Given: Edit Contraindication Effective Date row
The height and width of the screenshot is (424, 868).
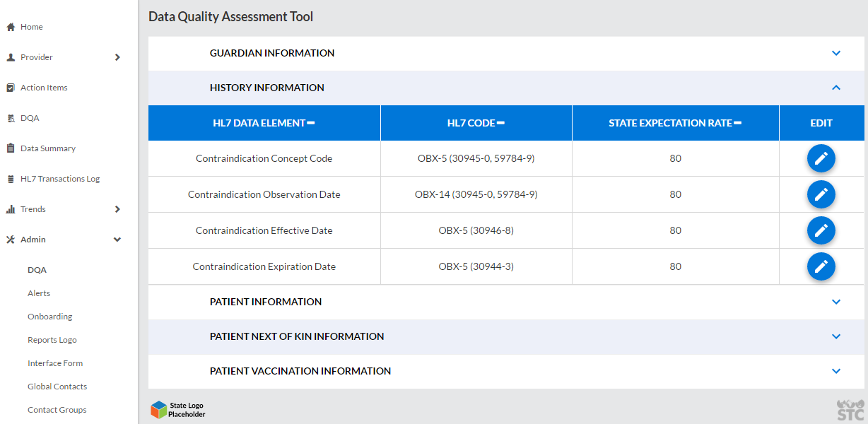Looking at the screenshot, I should 821,230.
